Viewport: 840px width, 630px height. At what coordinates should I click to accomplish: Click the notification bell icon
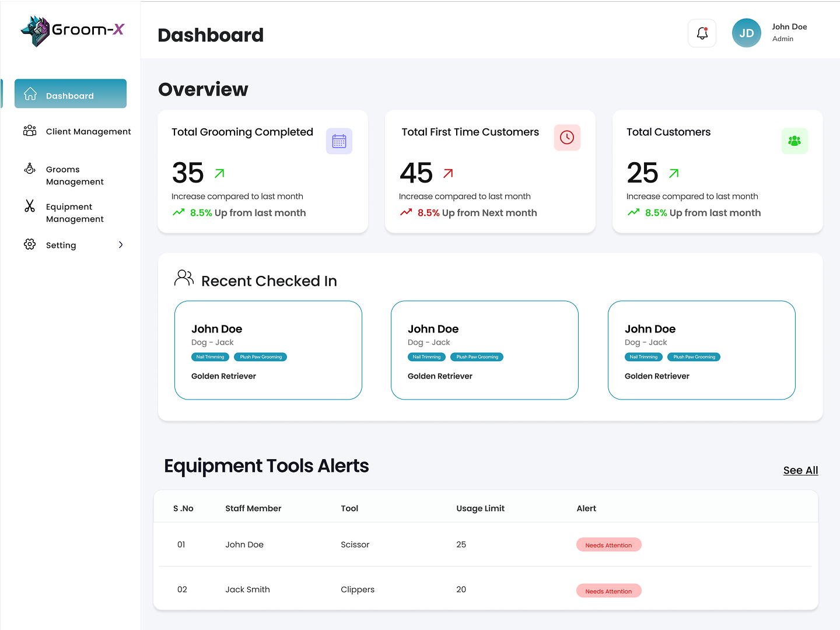point(702,33)
